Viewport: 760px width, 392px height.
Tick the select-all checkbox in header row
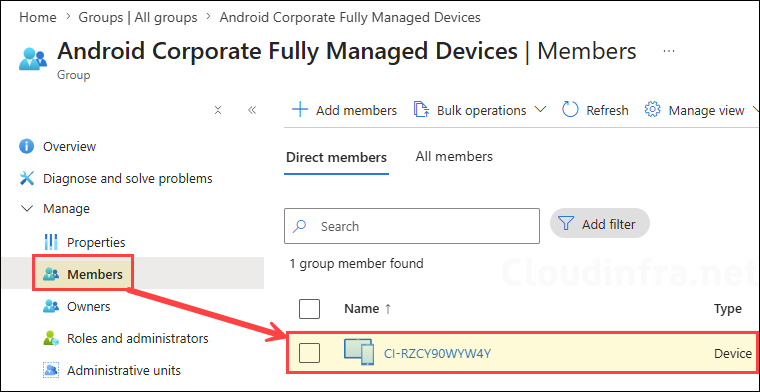pos(309,309)
